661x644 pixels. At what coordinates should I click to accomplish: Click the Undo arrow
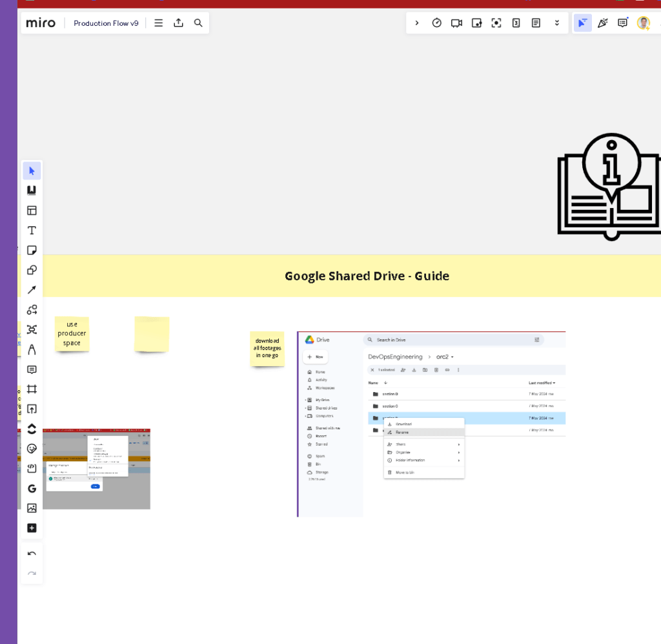click(32, 554)
